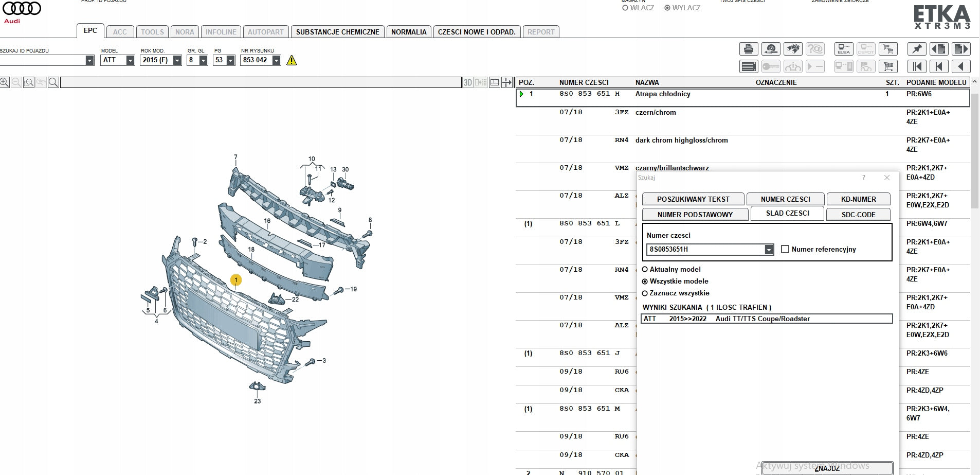This screenshot has width=980, height=475.
Task: Close the Szukaj search dialog
Action: click(x=887, y=178)
